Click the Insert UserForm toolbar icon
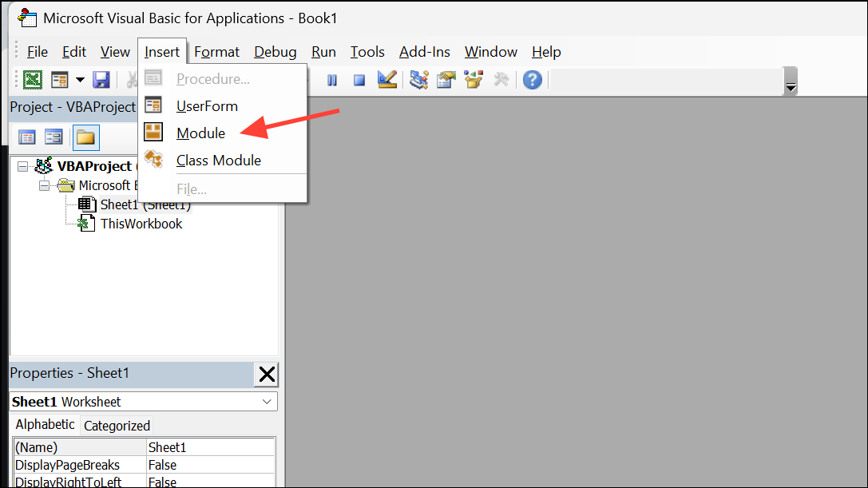Image resolution: width=868 pixels, height=488 pixels. click(x=59, y=80)
